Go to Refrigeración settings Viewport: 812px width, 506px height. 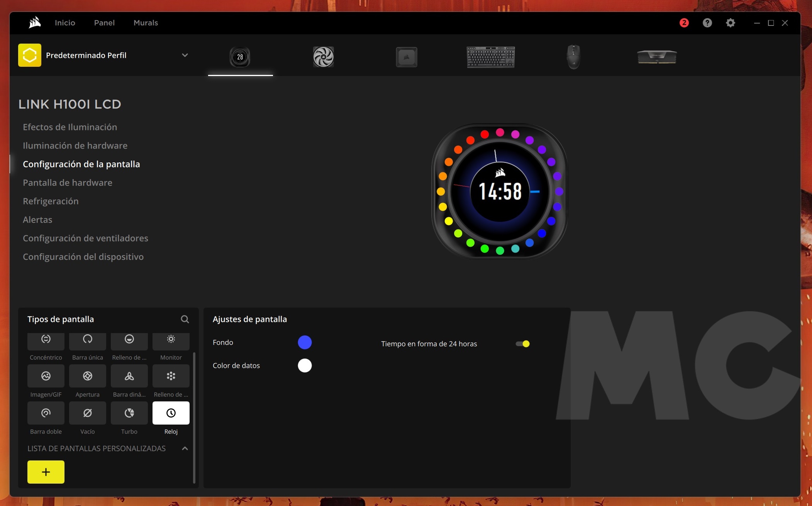point(51,201)
